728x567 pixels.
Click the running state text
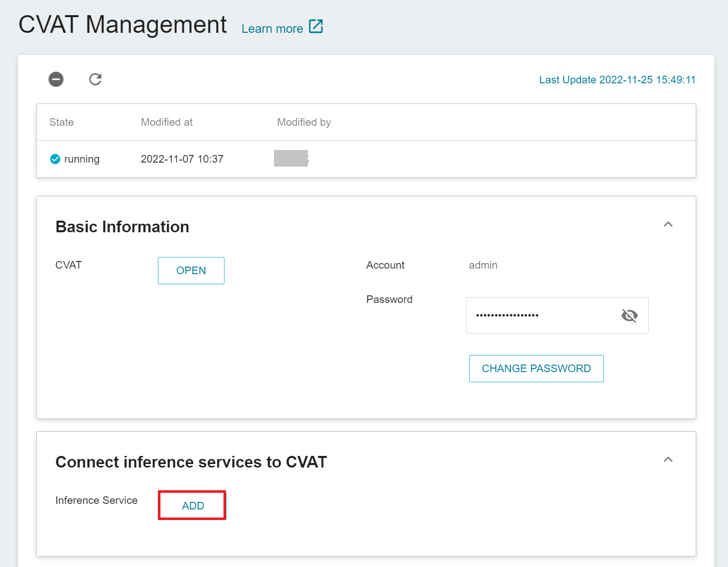82,159
